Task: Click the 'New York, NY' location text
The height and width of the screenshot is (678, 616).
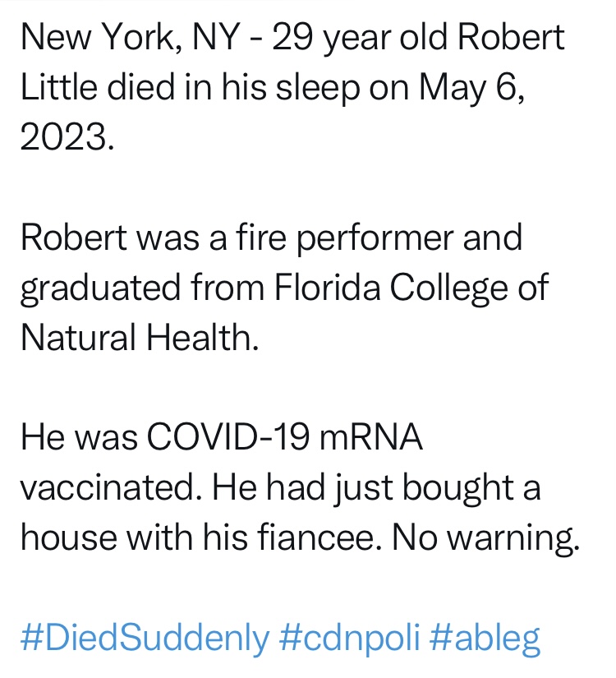Action: (x=131, y=37)
